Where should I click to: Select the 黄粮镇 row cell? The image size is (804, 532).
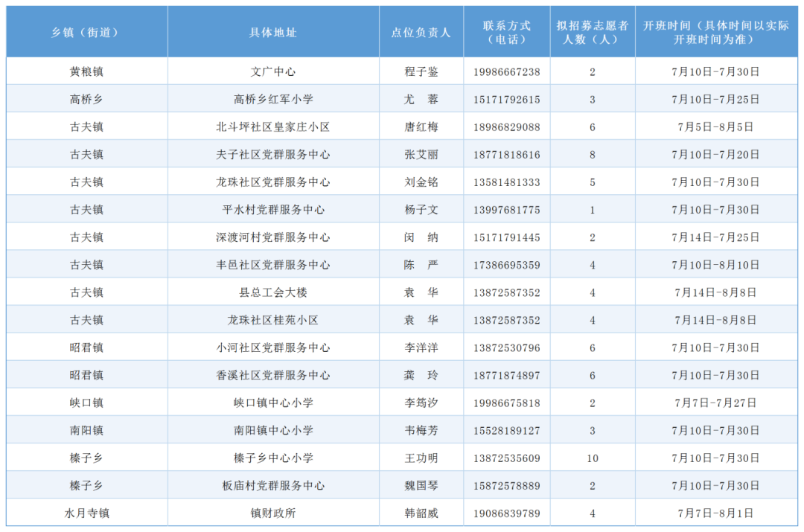tap(86, 71)
